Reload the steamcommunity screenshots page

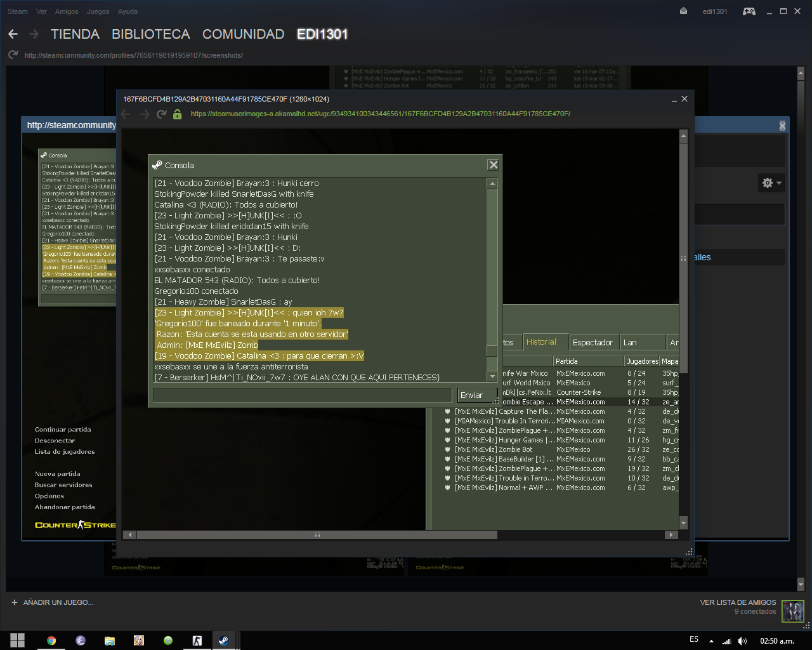tap(13, 55)
